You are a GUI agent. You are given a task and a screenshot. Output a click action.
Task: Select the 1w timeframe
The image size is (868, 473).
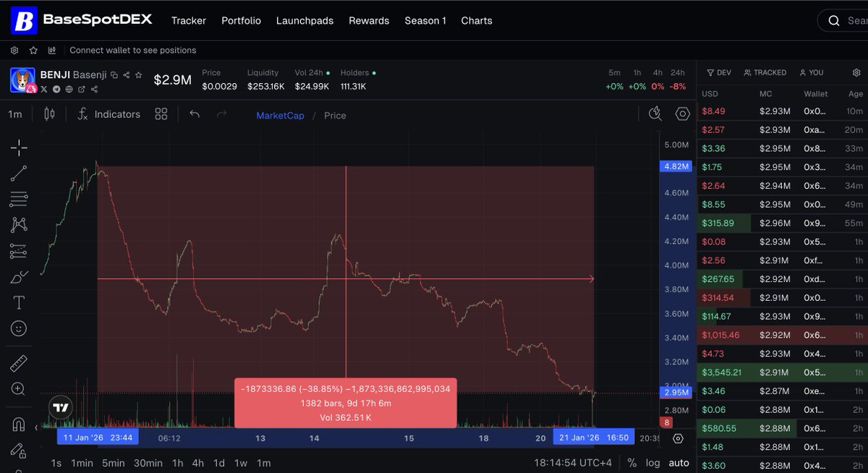coord(240,463)
